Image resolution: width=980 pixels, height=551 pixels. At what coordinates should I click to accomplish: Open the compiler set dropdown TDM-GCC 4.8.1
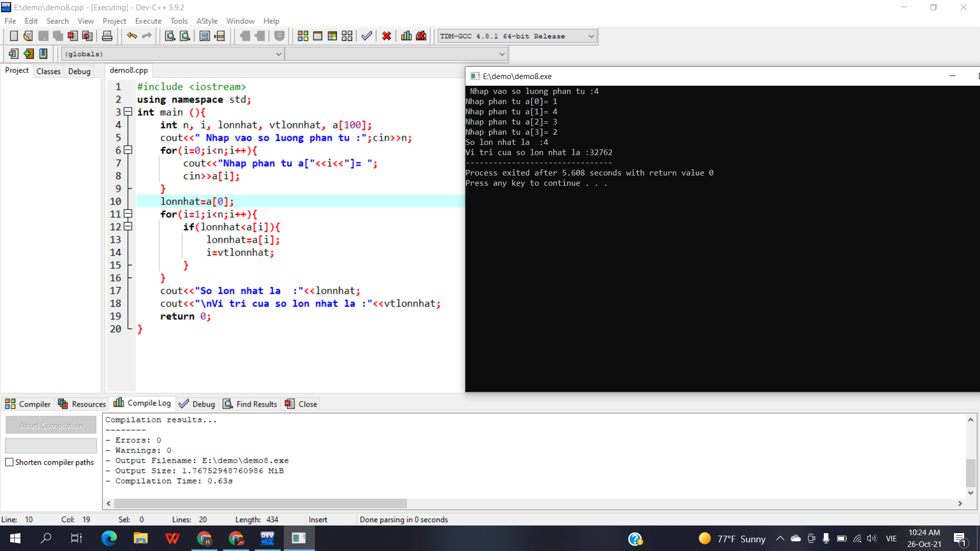517,36
